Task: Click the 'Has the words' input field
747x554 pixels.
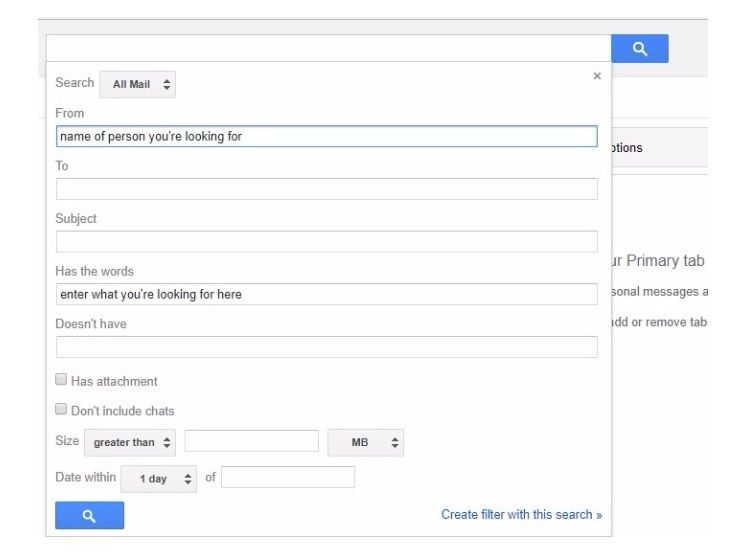Action: click(x=326, y=294)
